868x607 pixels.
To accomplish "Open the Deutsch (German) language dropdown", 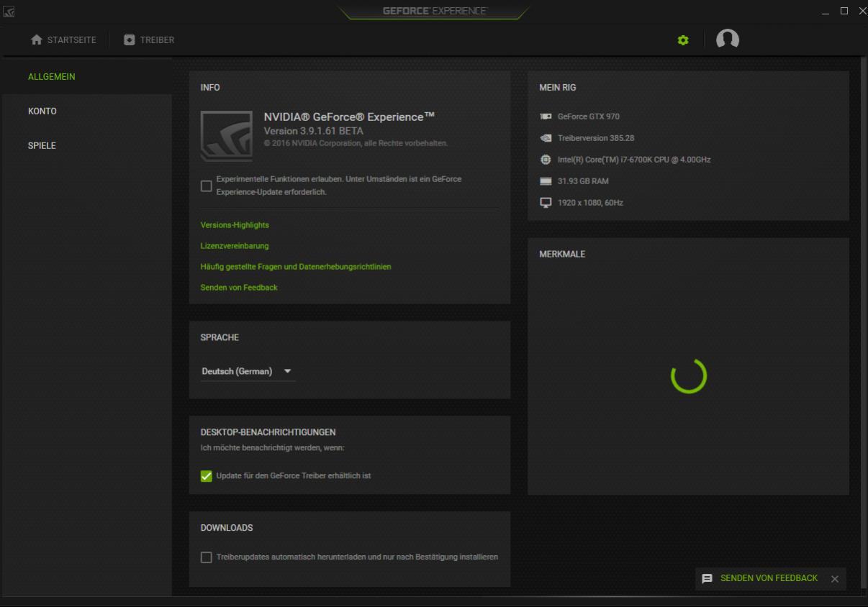I will pyautogui.click(x=248, y=371).
